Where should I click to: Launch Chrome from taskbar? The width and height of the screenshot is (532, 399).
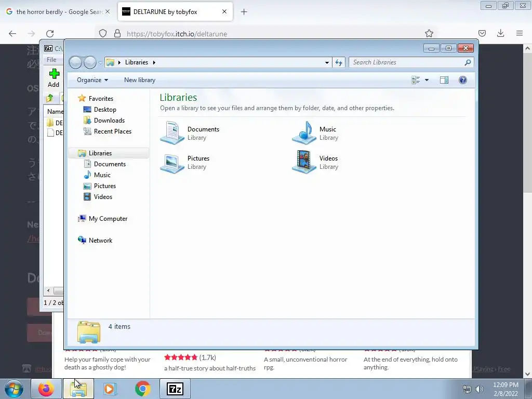coord(142,389)
